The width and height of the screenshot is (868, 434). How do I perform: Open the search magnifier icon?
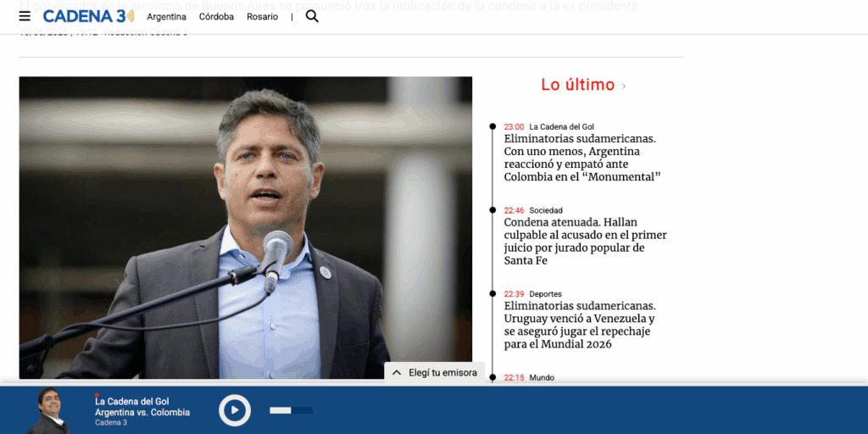312,16
